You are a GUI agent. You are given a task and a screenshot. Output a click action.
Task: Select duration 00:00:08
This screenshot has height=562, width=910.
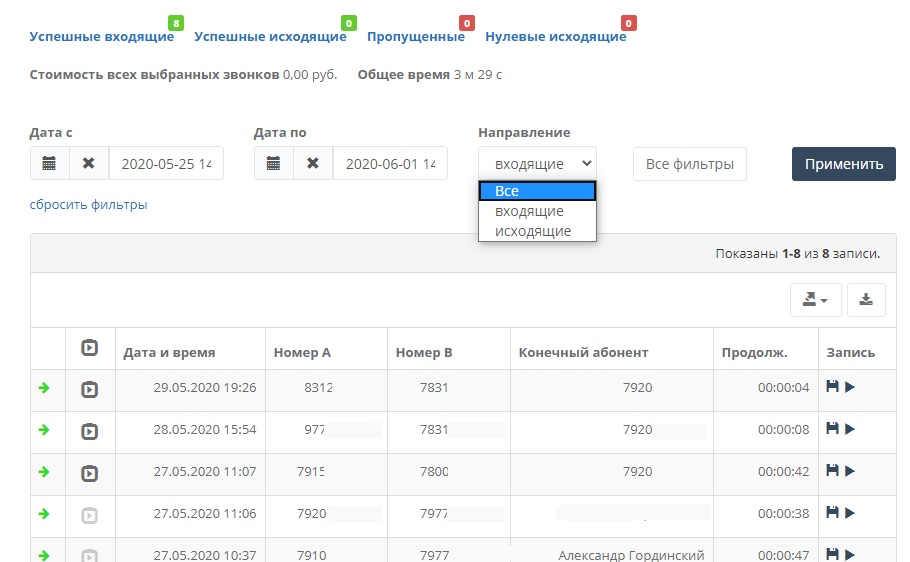point(783,430)
